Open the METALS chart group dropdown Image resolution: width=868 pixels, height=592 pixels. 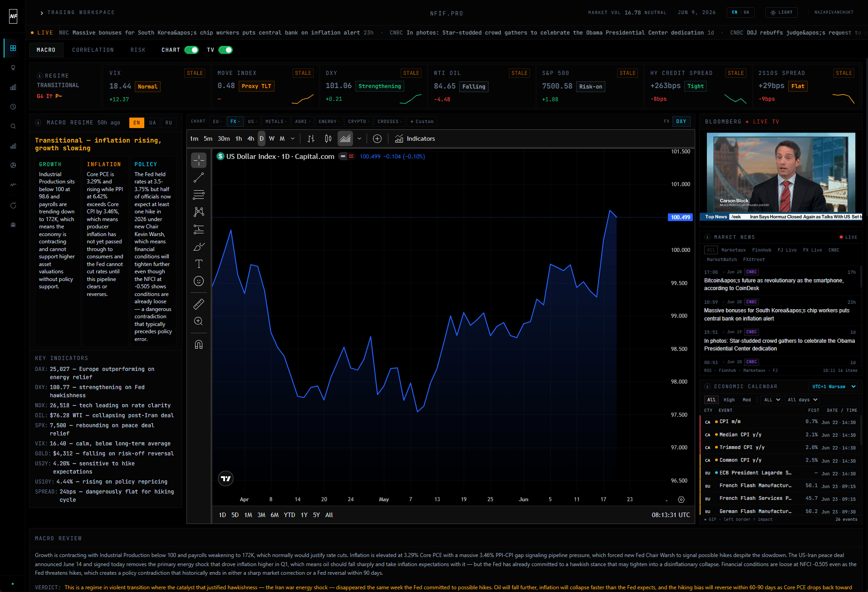tap(275, 122)
